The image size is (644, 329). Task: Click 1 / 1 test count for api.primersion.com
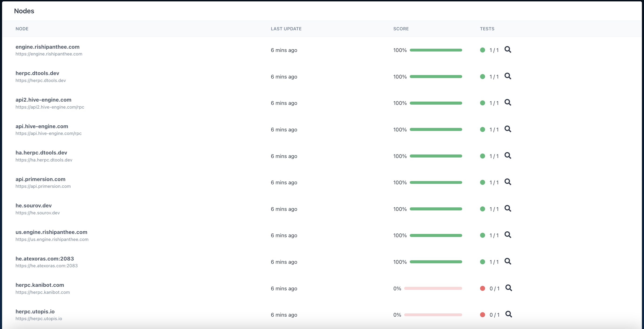(x=494, y=183)
